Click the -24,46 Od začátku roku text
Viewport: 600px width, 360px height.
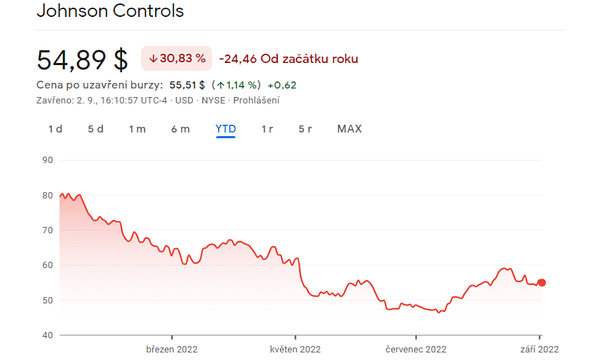coord(289,59)
